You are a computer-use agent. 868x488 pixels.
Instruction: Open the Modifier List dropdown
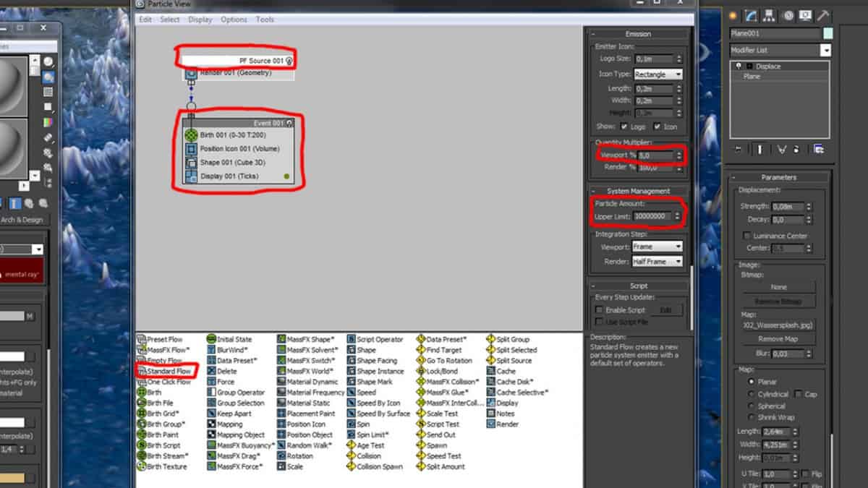click(825, 50)
